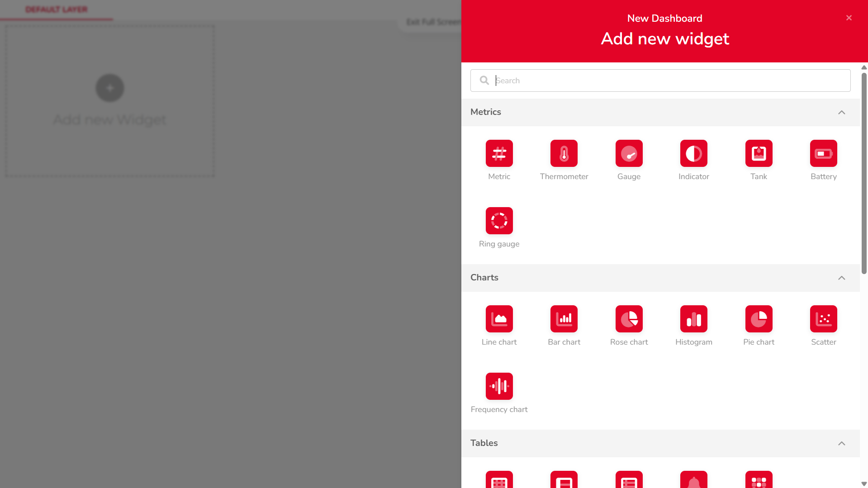The image size is (868, 488).
Task: Add a Ring gauge widget
Action: tap(499, 221)
